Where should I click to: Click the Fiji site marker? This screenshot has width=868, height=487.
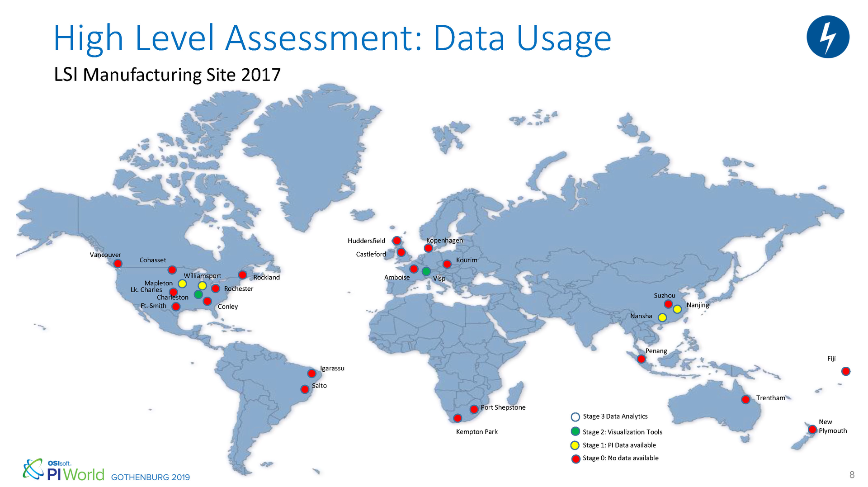pyautogui.click(x=846, y=371)
